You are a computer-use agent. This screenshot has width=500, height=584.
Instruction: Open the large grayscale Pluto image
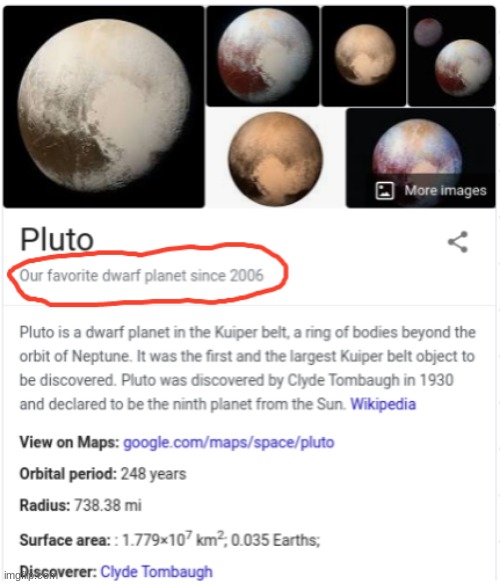(x=104, y=107)
